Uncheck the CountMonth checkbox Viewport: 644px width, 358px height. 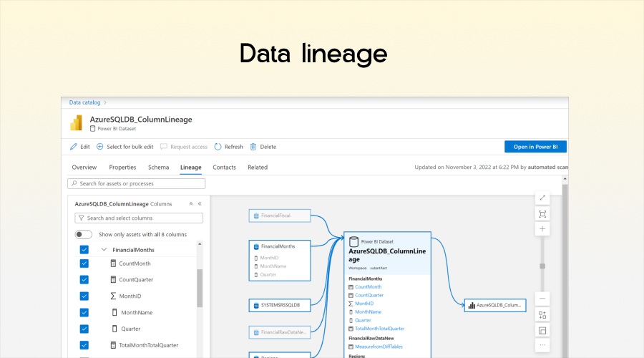point(84,263)
